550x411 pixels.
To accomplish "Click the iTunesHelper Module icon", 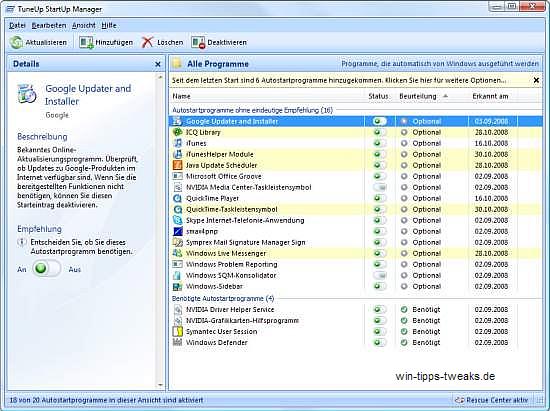I will (178, 154).
